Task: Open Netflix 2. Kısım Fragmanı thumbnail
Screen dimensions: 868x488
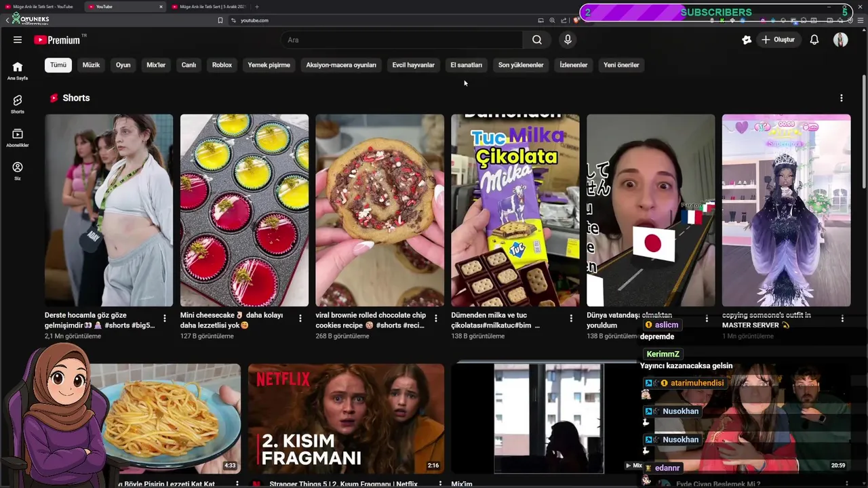Action: coord(346,419)
